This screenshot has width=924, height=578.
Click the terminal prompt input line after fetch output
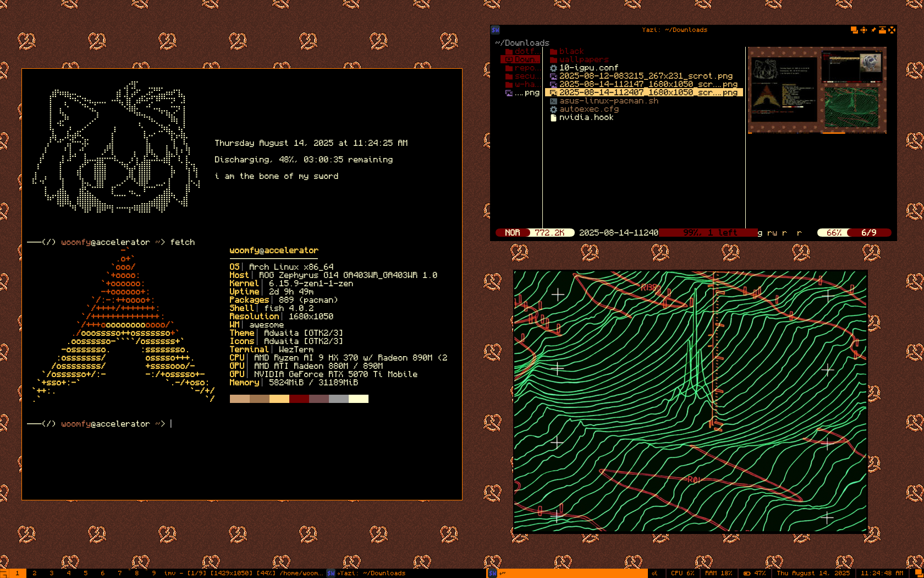pos(242,424)
